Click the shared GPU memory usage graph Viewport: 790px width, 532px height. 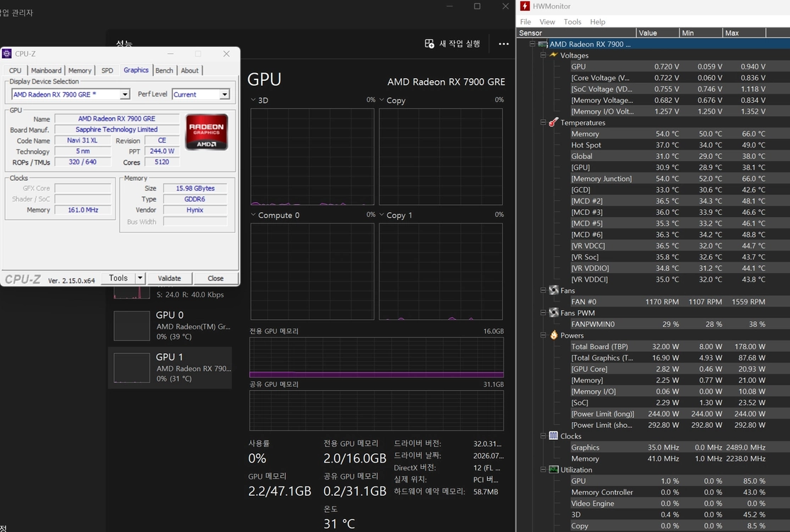click(377, 410)
